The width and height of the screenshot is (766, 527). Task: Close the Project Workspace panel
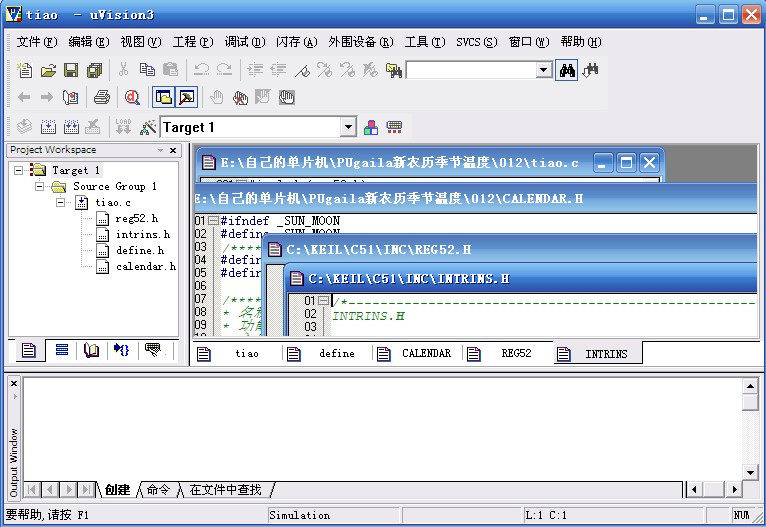tap(172, 150)
